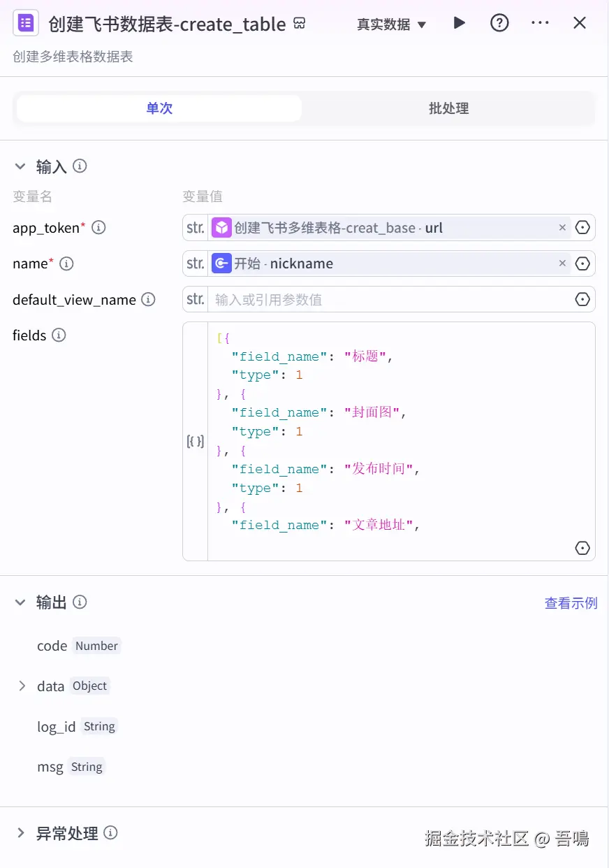
Task: Click the "文章地址" value in JSON editor
Action: click(379, 525)
